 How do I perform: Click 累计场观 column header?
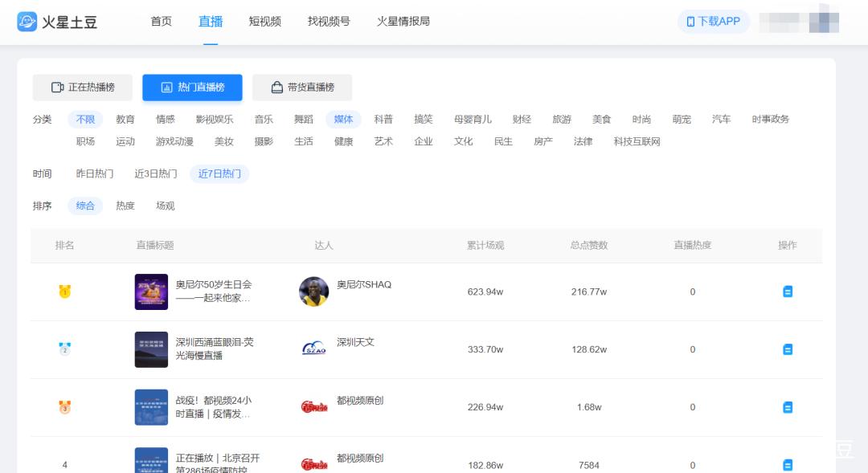coord(485,245)
